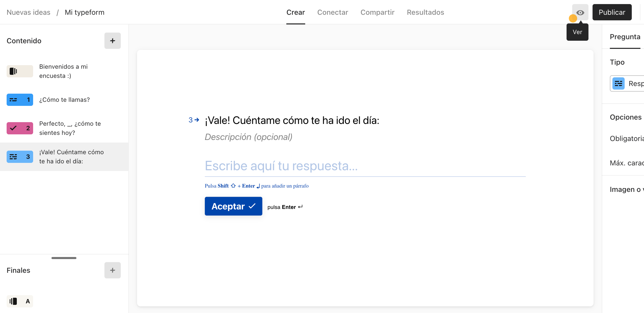
Task: Select '¿Cómo te llamas?' question
Action: coord(64,100)
